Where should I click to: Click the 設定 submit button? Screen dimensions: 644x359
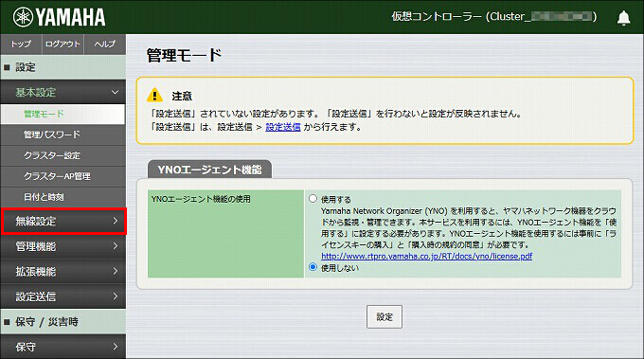385,316
